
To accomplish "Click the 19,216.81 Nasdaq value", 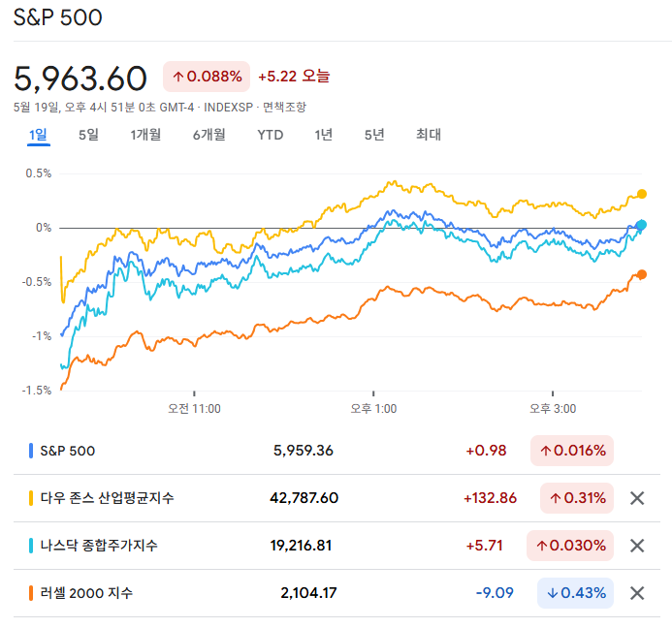I will (301, 546).
